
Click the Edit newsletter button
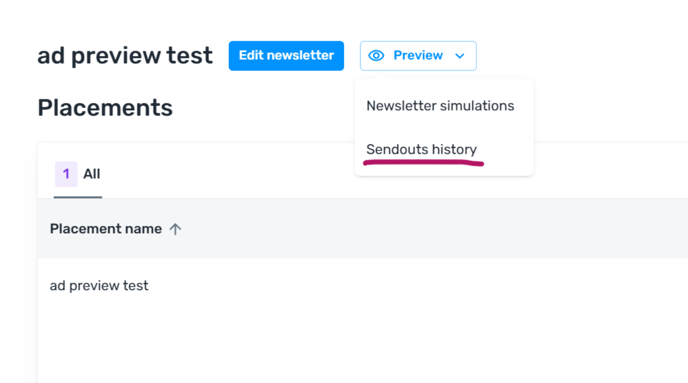point(286,56)
